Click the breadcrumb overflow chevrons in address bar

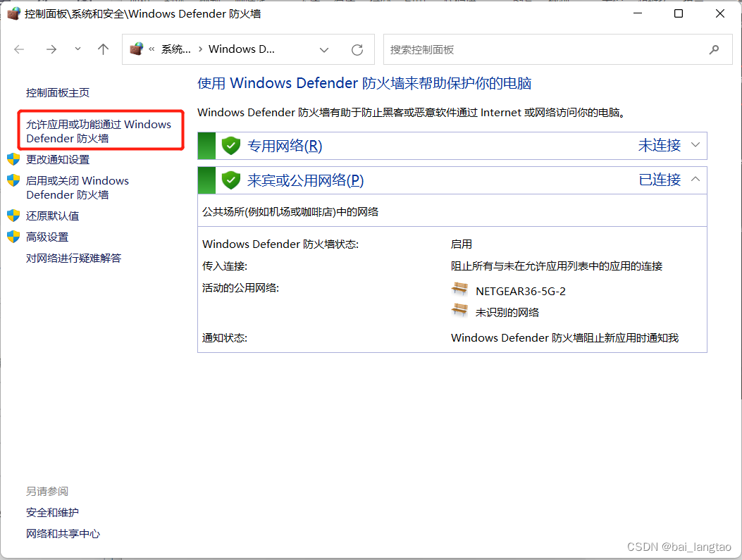(152, 49)
